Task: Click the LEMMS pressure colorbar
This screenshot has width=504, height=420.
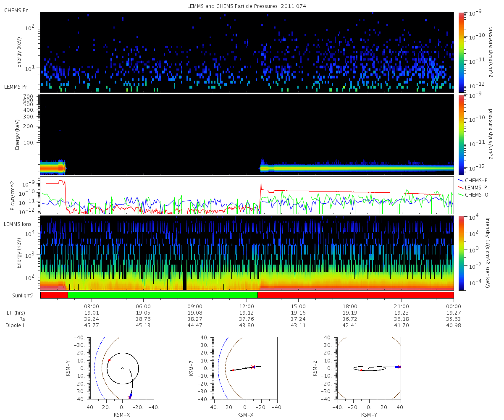Action: coord(461,134)
